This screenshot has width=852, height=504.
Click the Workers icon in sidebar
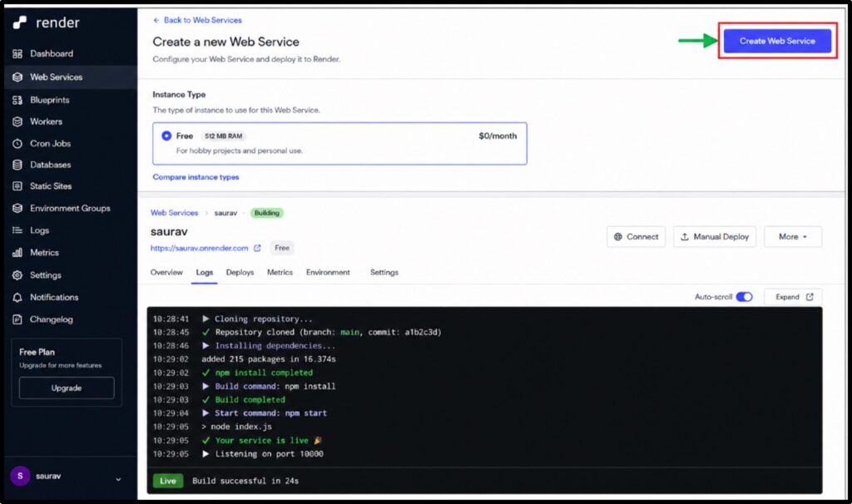17,121
